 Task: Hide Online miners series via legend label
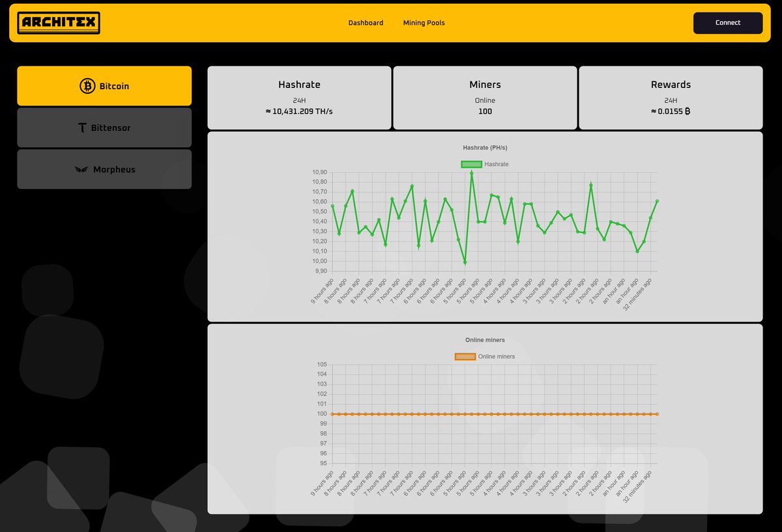(x=497, y=357)
